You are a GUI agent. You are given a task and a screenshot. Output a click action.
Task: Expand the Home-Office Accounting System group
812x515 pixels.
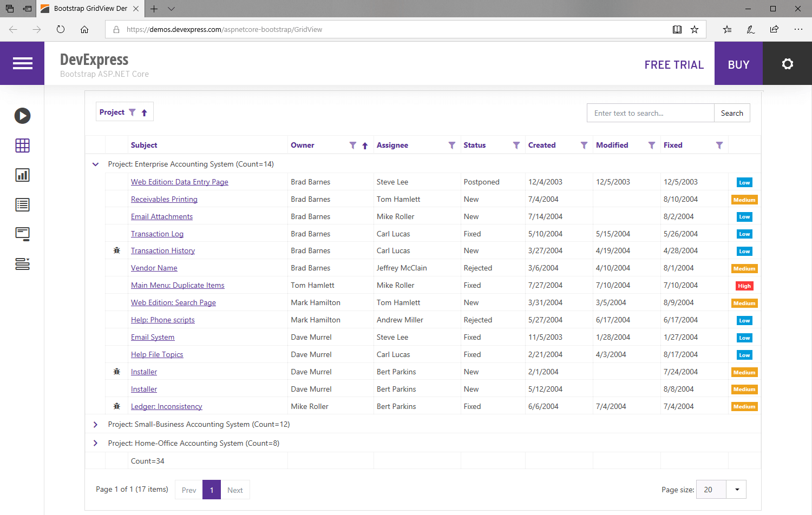click(96, 444)
